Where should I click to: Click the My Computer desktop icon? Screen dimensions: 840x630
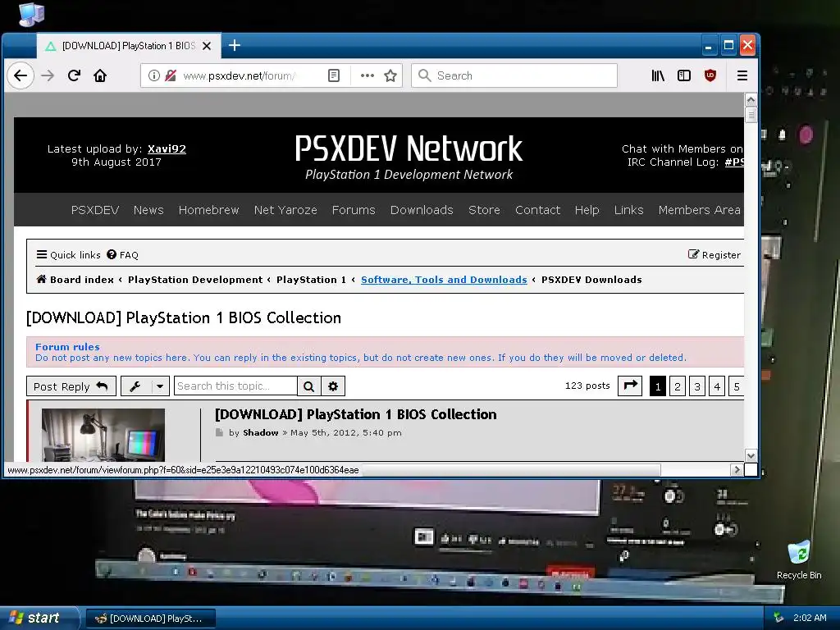[31, 15]
